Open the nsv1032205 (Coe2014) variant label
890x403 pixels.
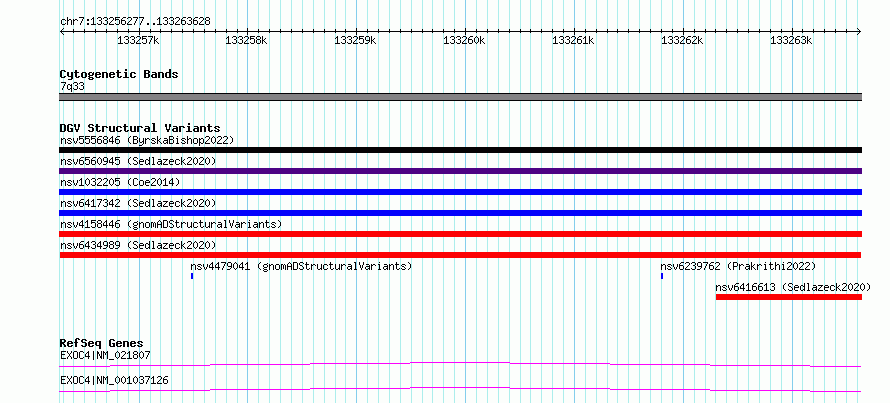click(x=120, y=182)
